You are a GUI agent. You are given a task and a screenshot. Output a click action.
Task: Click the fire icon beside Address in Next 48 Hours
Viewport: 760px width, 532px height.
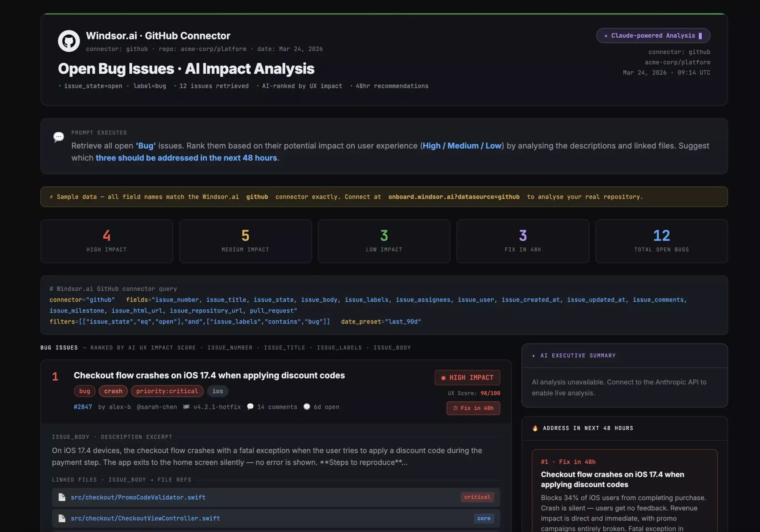[535, 428]
